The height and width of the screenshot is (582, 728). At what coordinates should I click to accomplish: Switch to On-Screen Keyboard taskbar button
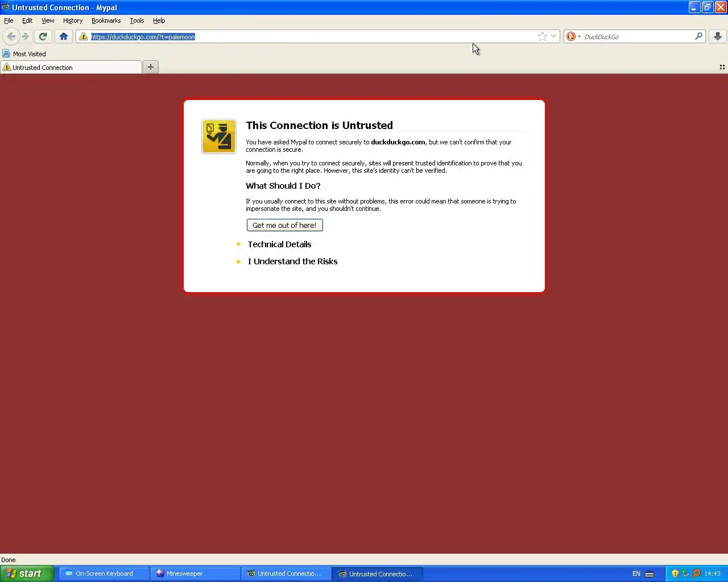click(x=104, y=573)
